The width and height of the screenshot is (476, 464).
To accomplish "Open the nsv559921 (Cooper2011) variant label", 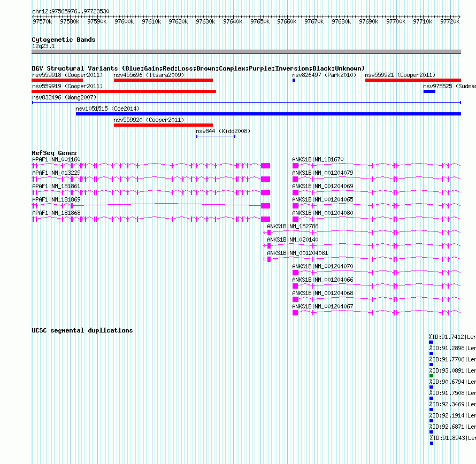I will (x=400, y=75).
